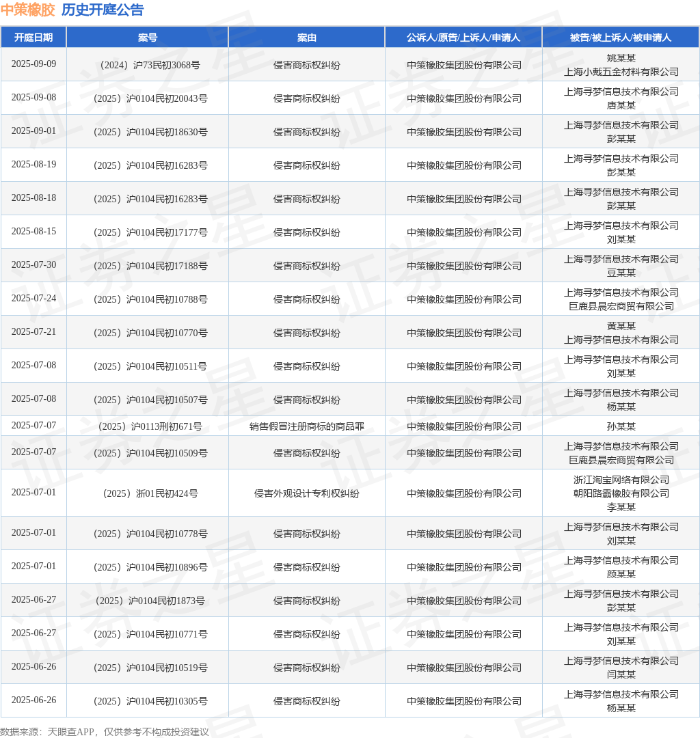Click defendant 浙江淘宝网络有限公司
The height and width of the screenshot is (738, 700).
click(621, 480)
